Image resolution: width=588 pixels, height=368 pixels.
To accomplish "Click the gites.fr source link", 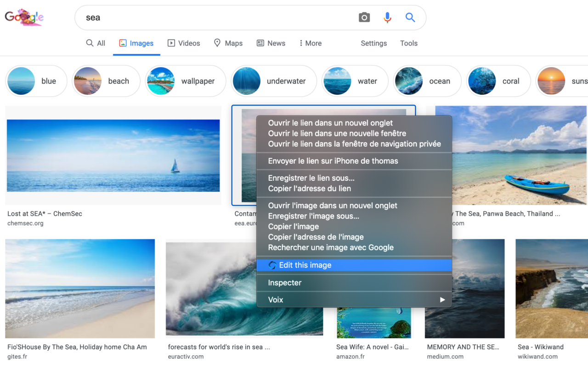I will (17, 356).
